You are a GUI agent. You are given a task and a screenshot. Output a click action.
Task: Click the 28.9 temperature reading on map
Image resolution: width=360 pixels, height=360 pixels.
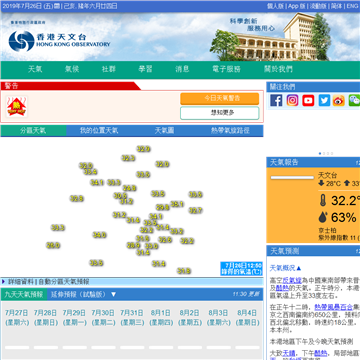(133, 245)
